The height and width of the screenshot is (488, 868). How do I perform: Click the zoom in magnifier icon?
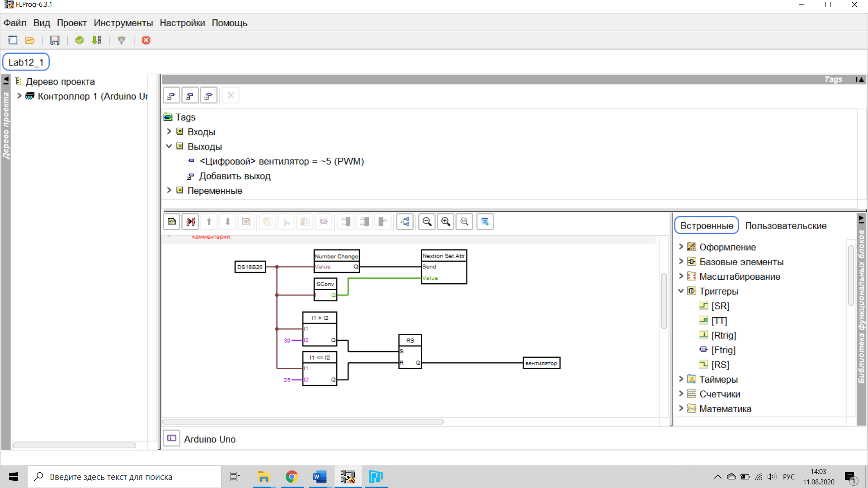[446, 222]
